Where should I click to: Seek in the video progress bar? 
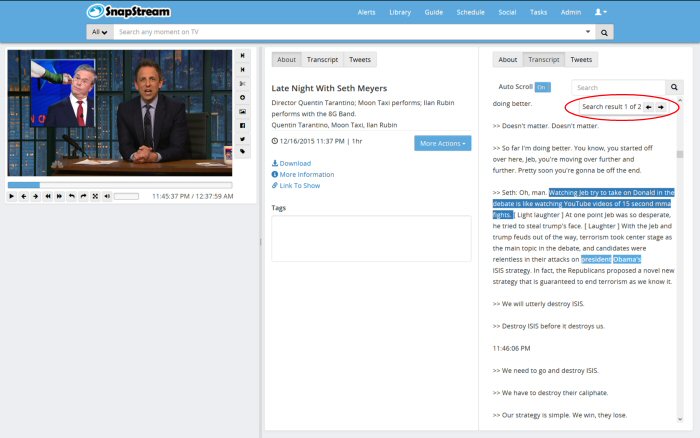click(120, 185)
